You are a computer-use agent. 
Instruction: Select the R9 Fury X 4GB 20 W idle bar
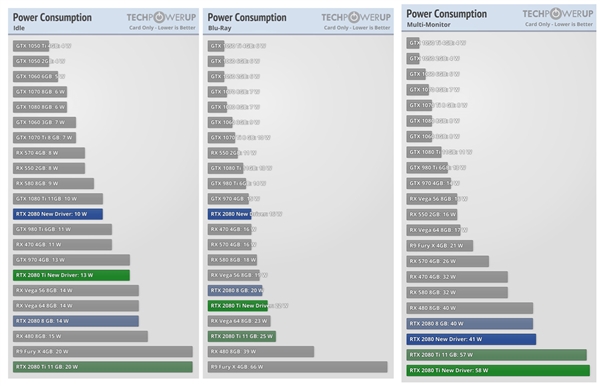(x=103, y=352)
